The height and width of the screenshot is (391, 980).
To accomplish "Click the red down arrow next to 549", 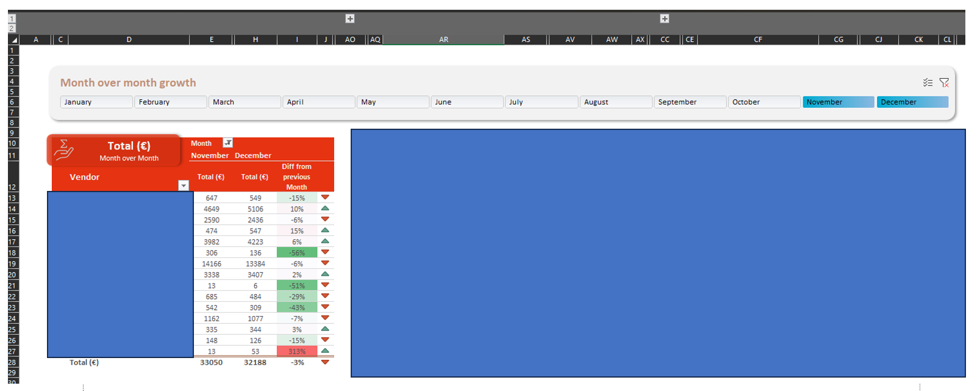I will 325,197.
